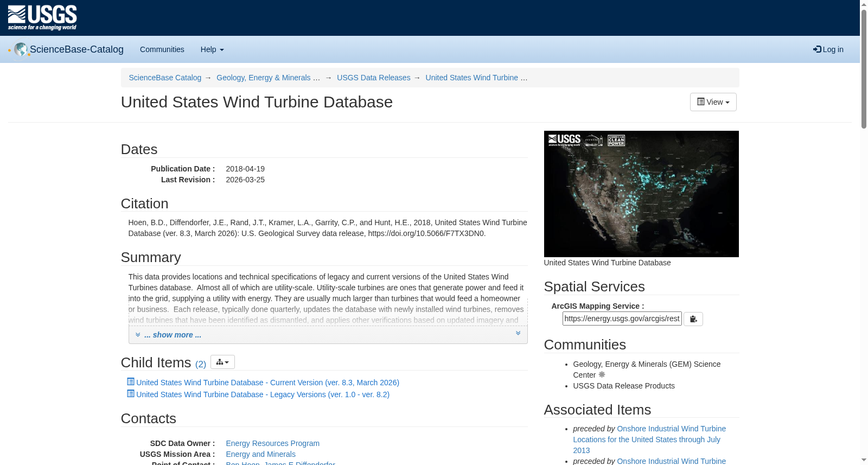Viewport: 868px width, 465px height.
Task: Open the Help dropdown menu
Action: (x=212, y=49)
